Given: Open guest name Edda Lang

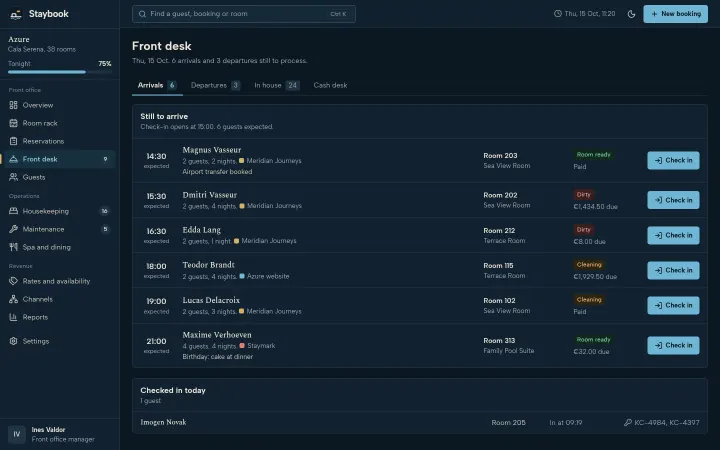Looking at the screenshot, I should point(202,230).
